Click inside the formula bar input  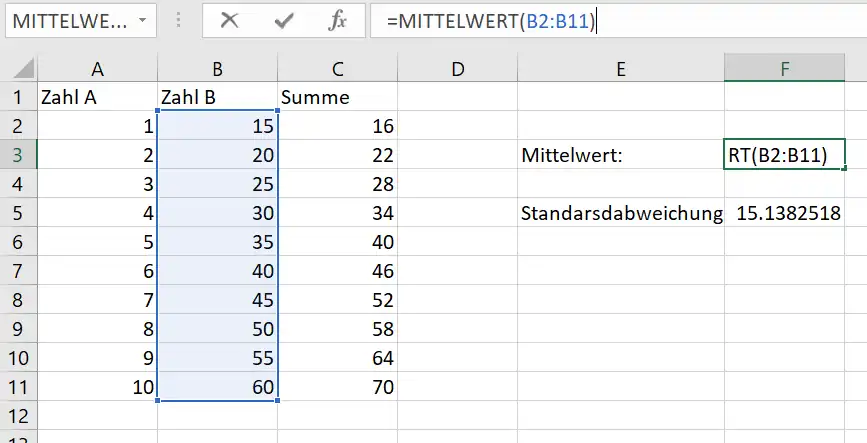(720, 21)
